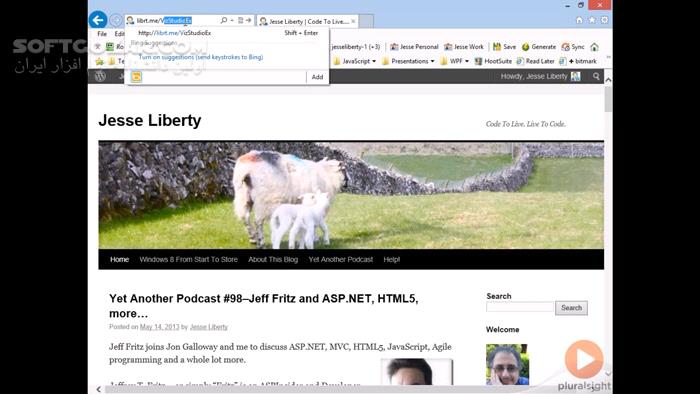Click the horizontal scrollbar left arrow
700x394 pixels.
click(99, 390)
